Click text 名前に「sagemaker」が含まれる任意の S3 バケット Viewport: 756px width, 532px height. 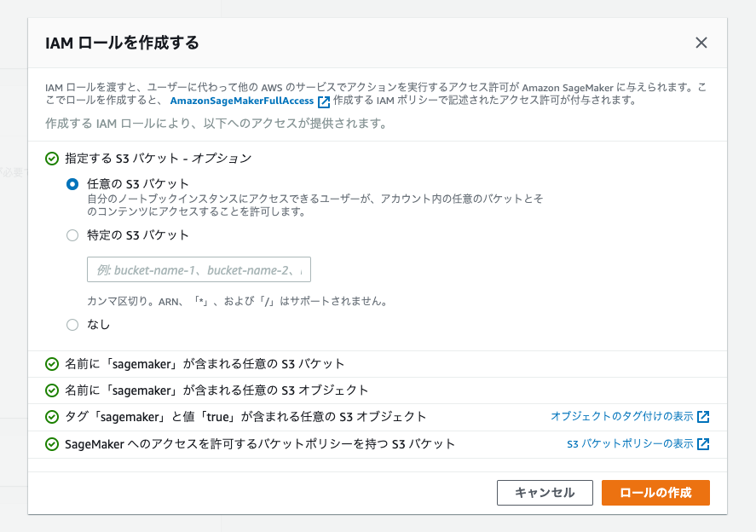[205, 364]
